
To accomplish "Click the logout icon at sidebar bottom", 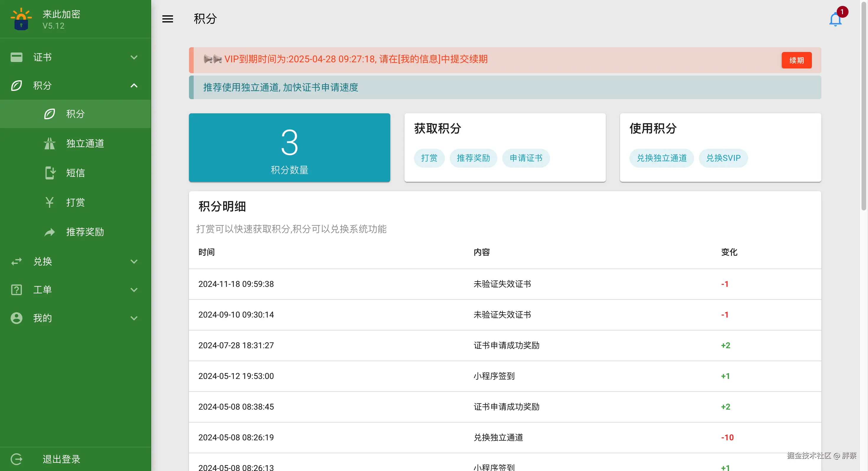I will (17, 459).
